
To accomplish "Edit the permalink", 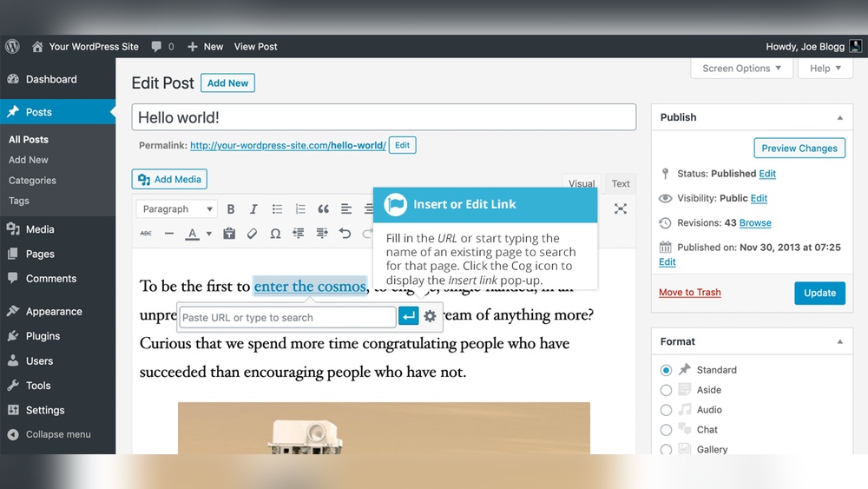I will coord(403,145).
